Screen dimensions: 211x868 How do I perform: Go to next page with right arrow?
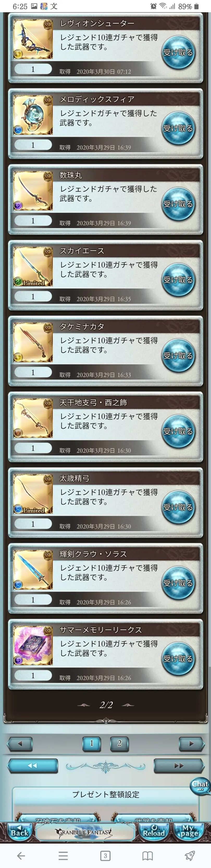coord(191,744)
